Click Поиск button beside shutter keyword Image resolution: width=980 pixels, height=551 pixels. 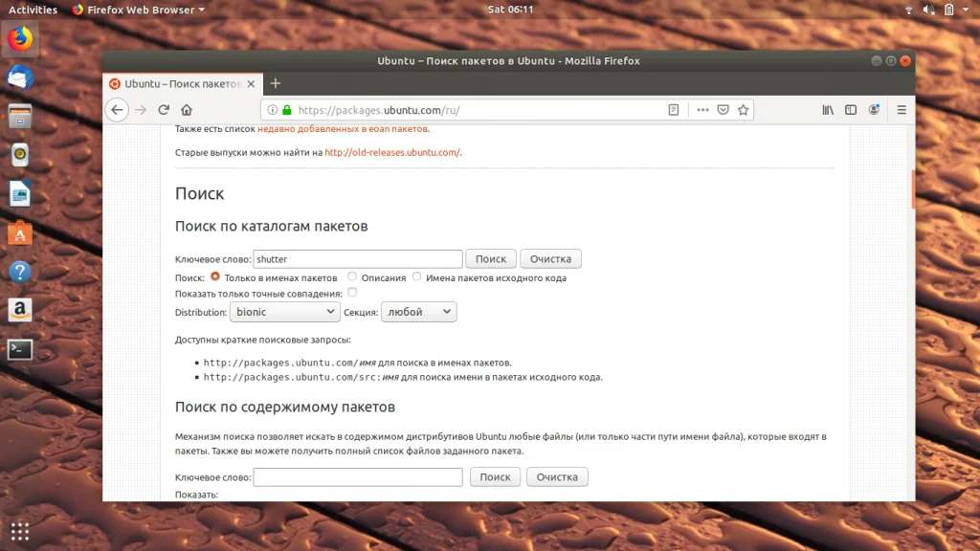point(491,258)
